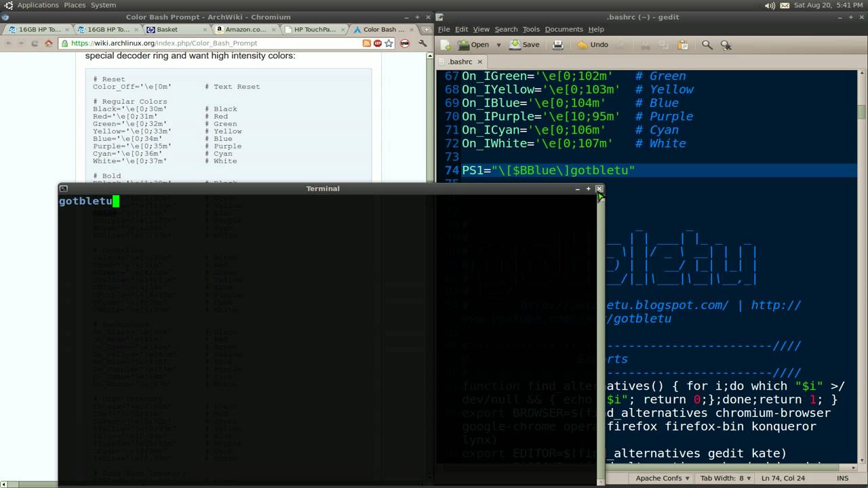Open the Apache Confs syntax dropdown

[661, 478]
